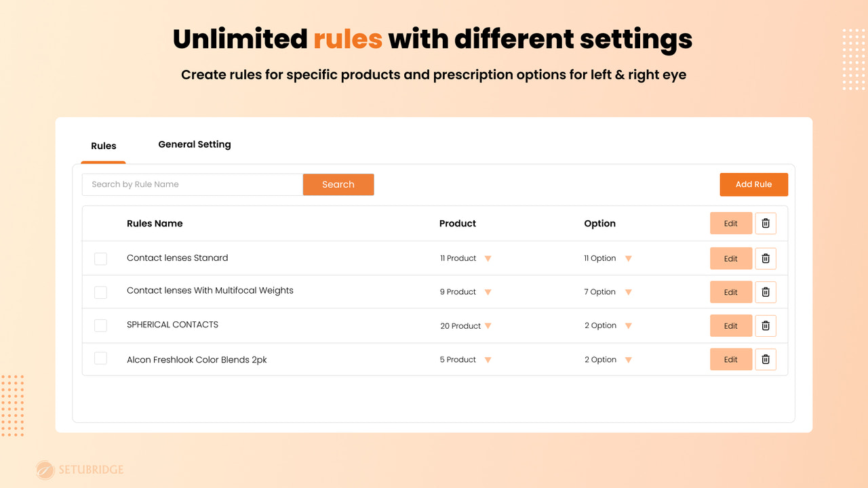
Task: Delete the Contact lenses Stanard rule
Action: (x=766, y=258)
